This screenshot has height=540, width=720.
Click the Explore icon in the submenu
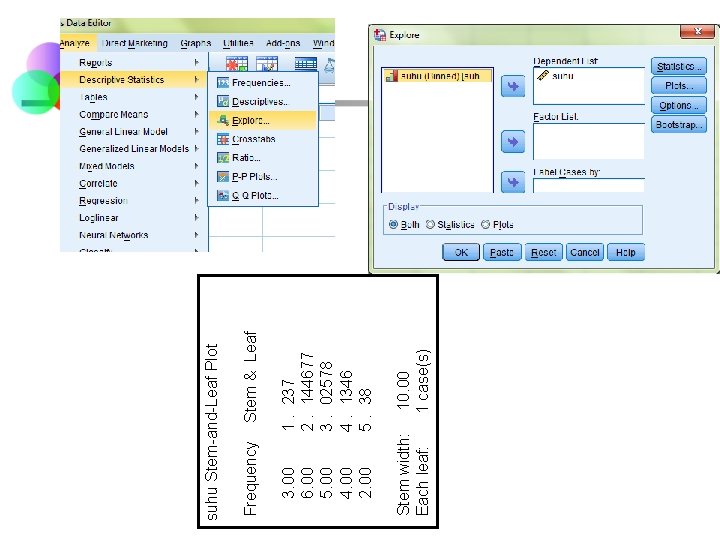[x=223, y=120]
